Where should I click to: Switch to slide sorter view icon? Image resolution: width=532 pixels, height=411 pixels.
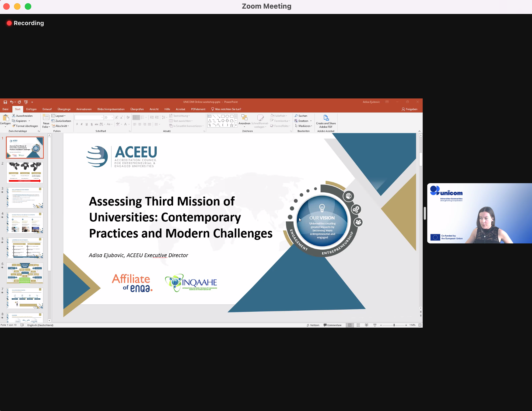358,325
